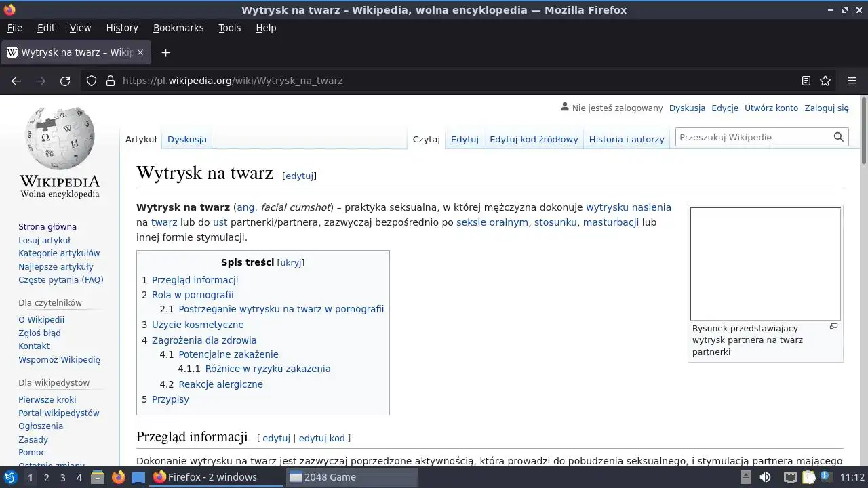868x488 pixels.
Task: Click the tray eject/removable media icon
Action: click(745, 477)
